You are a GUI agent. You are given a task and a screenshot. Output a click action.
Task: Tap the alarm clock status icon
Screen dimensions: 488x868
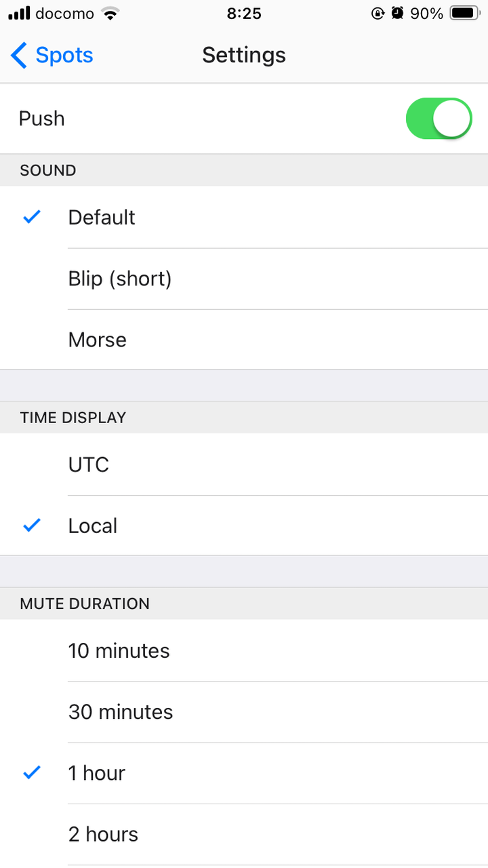pos(398,13)
